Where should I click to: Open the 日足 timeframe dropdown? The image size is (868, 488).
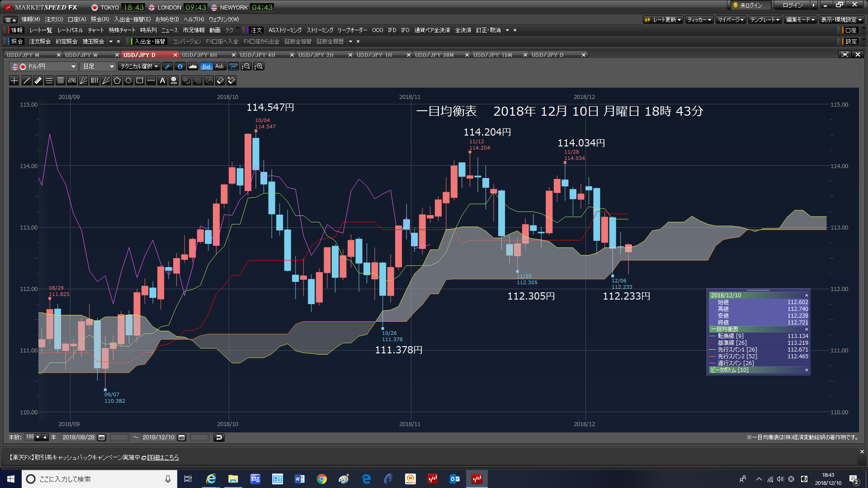pyautogui.click(x=98, y=66)
